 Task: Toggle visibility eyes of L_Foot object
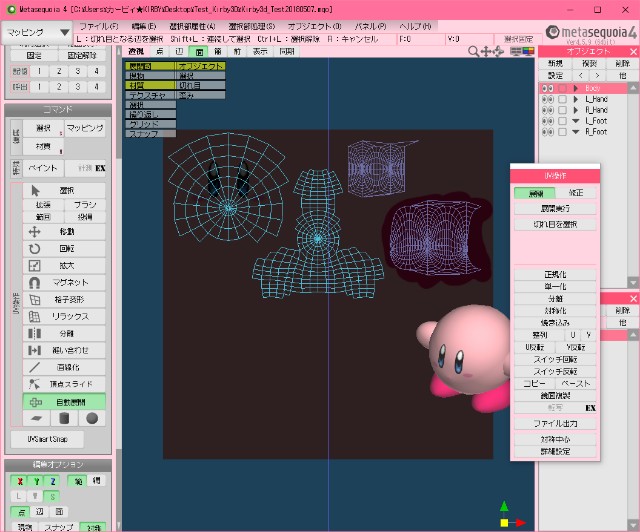pyautogui.click(x=547, y=121)
